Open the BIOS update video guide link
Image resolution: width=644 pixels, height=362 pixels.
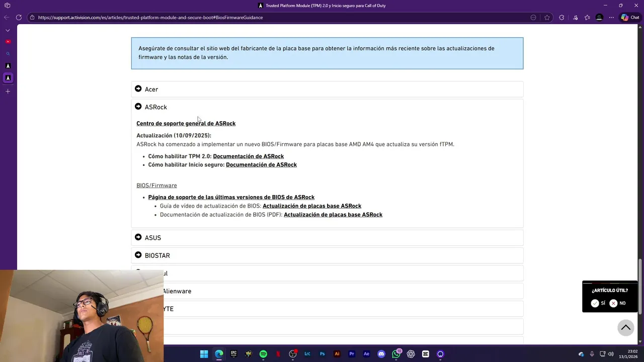point(312,206)
